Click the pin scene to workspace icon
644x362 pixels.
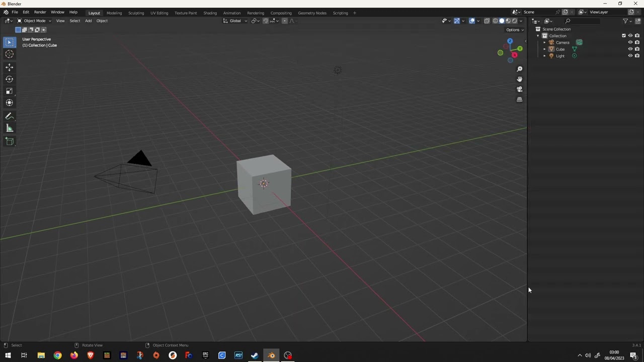(558, 12)
